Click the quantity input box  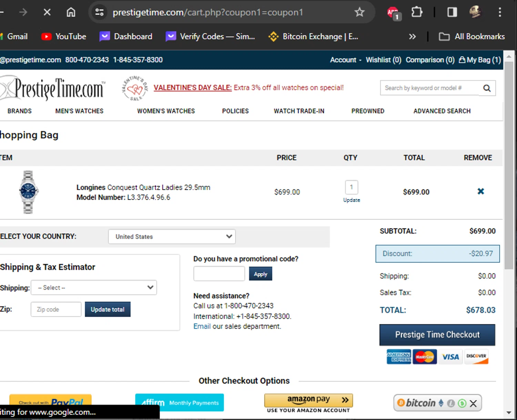(x=352, y=187)
